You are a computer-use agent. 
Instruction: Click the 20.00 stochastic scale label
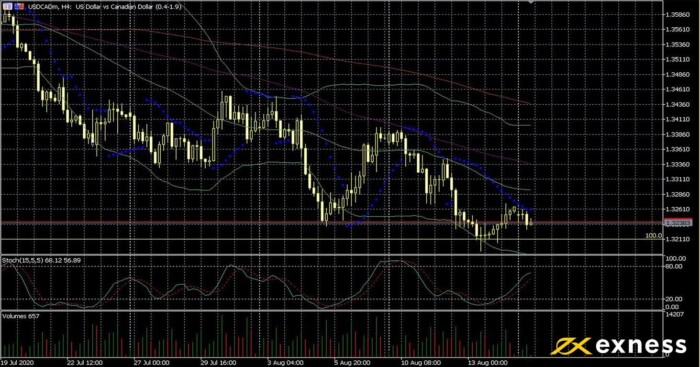[674, 299]
